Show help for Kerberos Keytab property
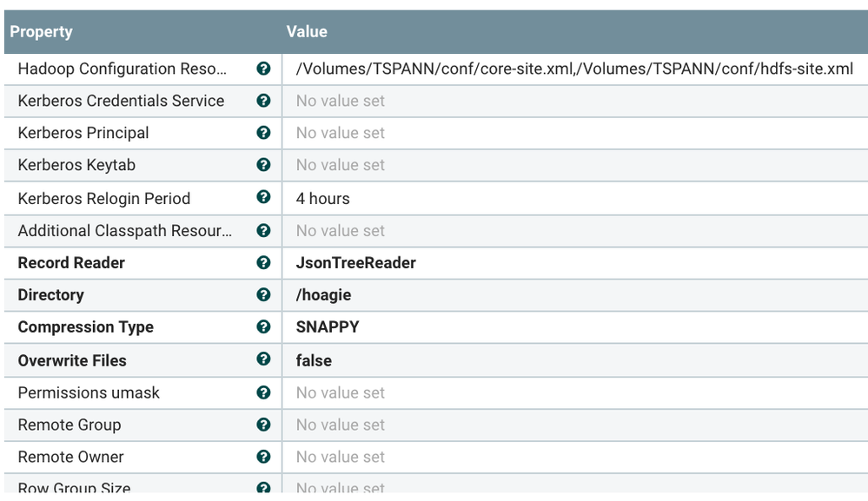The height and width of the screenshot is (501, 868). [264, 165]
